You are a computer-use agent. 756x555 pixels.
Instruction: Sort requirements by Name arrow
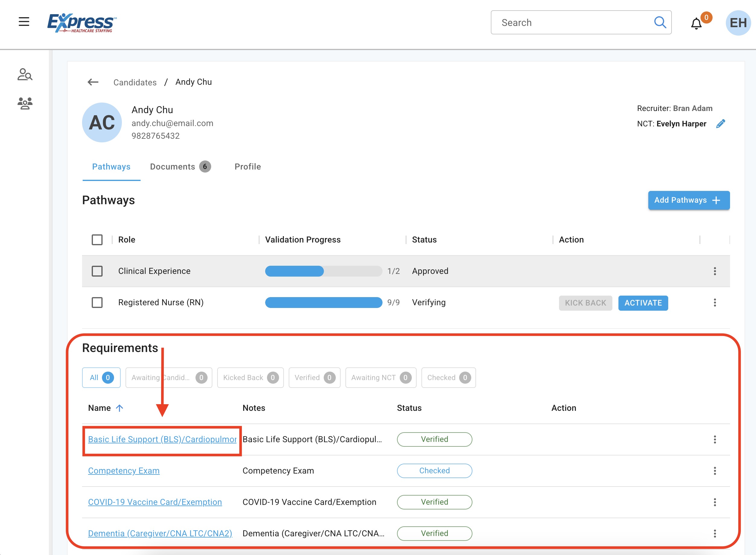(x=119, y=408)
